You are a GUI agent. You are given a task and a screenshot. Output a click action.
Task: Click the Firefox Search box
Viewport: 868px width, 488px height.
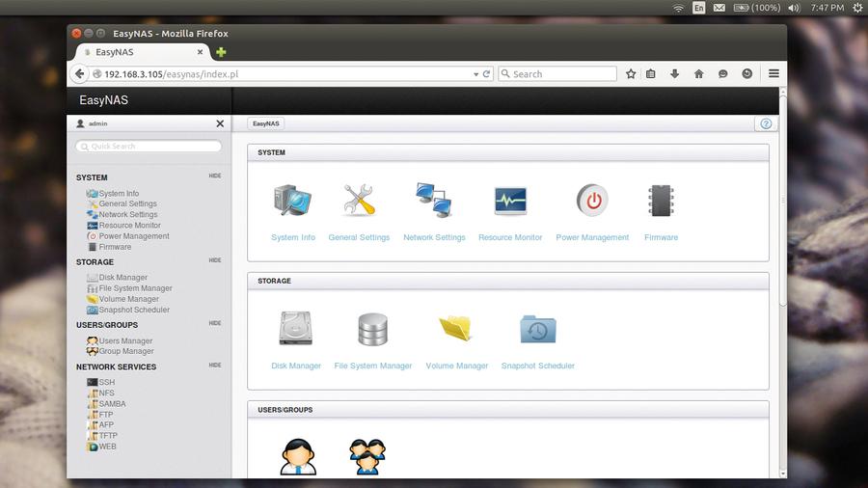pyautogui.click(x=557, y=73)
